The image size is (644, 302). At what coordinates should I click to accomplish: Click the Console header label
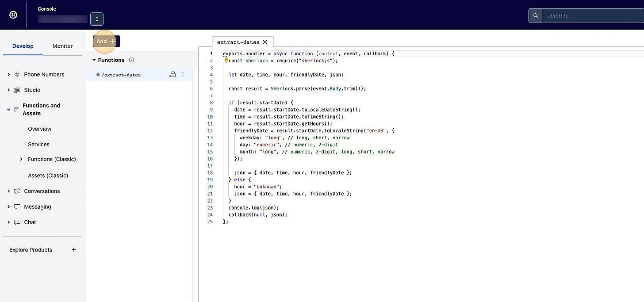click(x=47, y=9)
